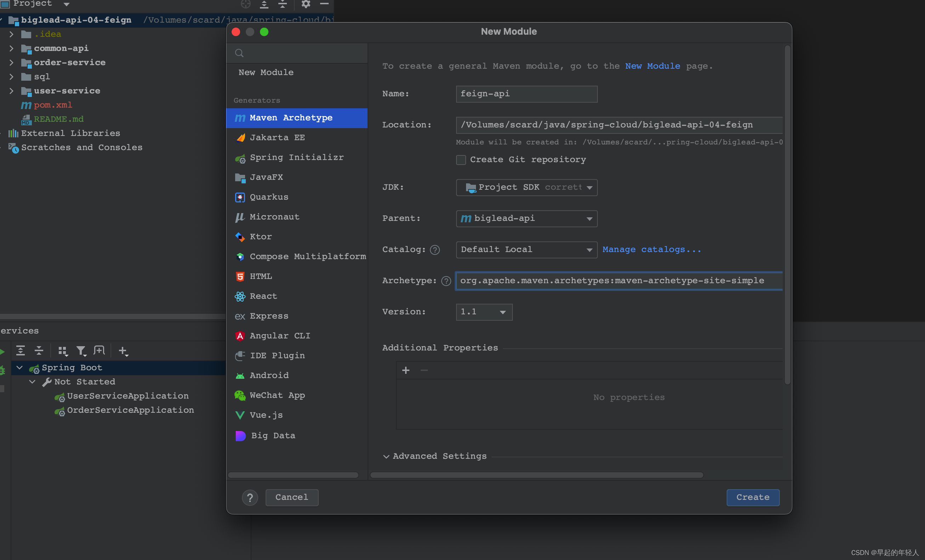Select the Quarkus generator
The height and width of the screenshot is (560, 925).
coord(296,198)
